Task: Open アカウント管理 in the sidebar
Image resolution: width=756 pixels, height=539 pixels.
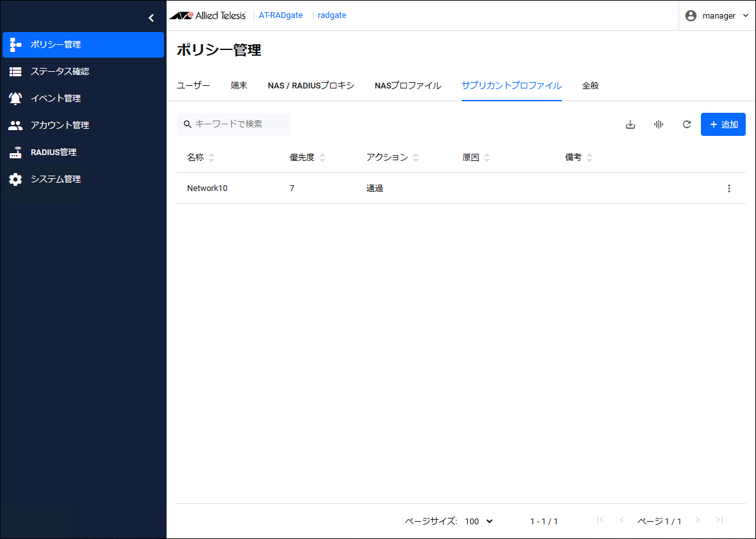Action: pyautogui.click(x=83, y=126)
